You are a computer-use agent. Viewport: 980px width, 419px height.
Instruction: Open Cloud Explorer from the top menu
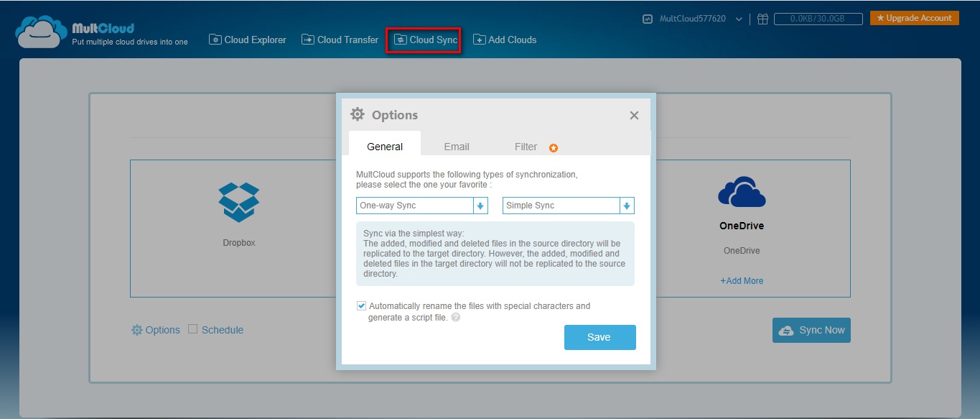coord(248,40)
